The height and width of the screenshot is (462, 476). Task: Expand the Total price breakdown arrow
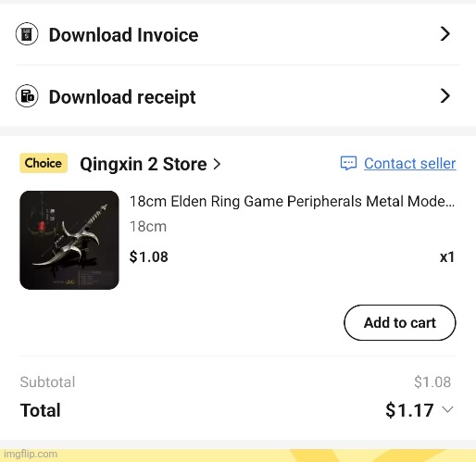tap(447, 409)
